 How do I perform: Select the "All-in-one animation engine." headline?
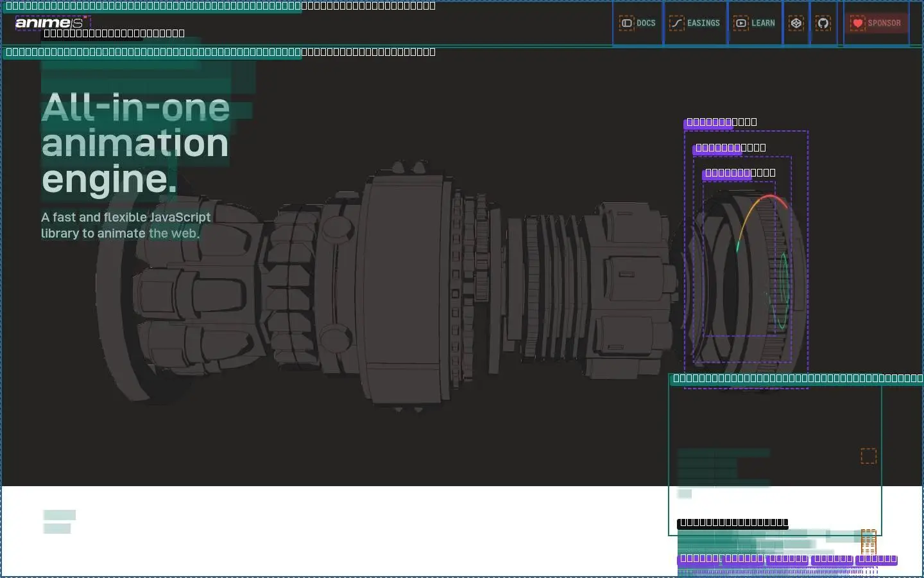[x=135, y=143]
